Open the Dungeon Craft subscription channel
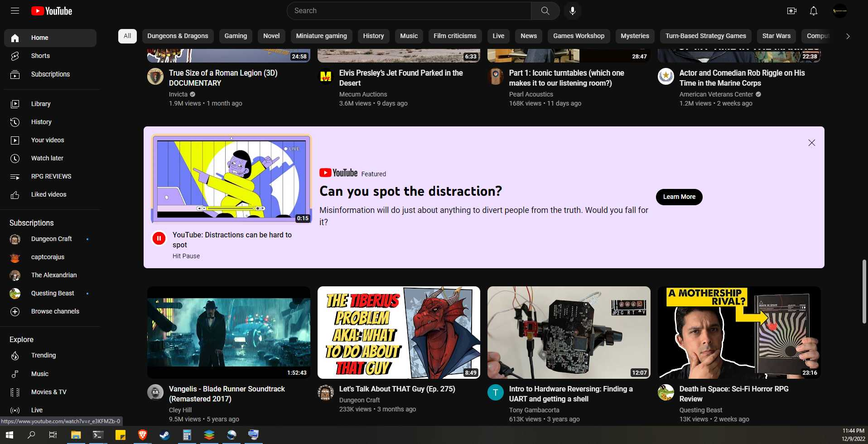This screenshot has width=868, height=444. (50, 239)
